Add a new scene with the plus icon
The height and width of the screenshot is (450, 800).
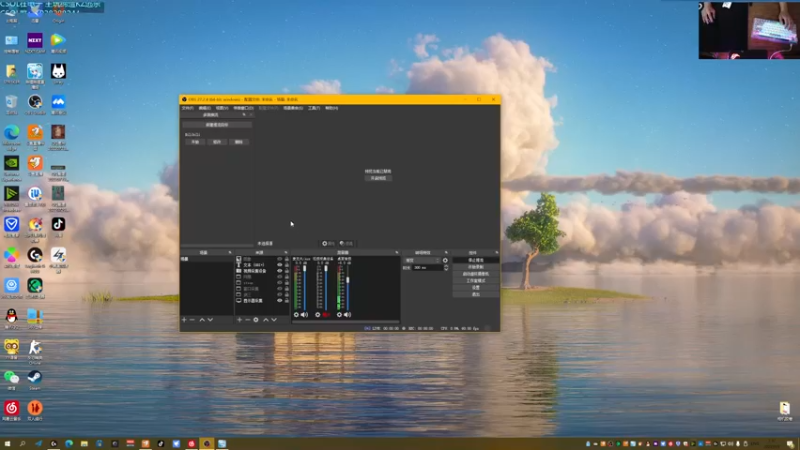pyautogui.click(x=184, y=320)
